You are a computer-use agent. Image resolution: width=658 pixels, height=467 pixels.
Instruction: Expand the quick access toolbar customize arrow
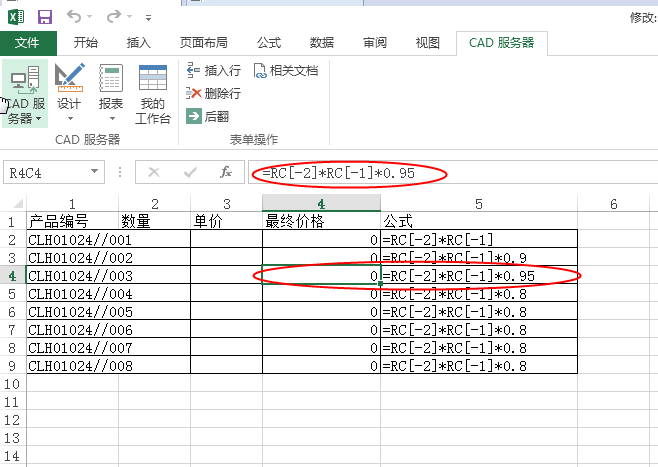pos(149,18)
